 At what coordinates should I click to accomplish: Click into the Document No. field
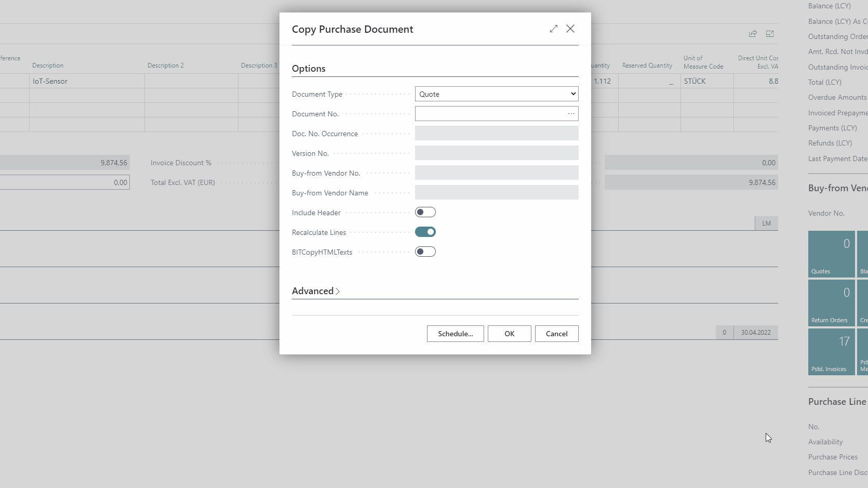[489, 114]
